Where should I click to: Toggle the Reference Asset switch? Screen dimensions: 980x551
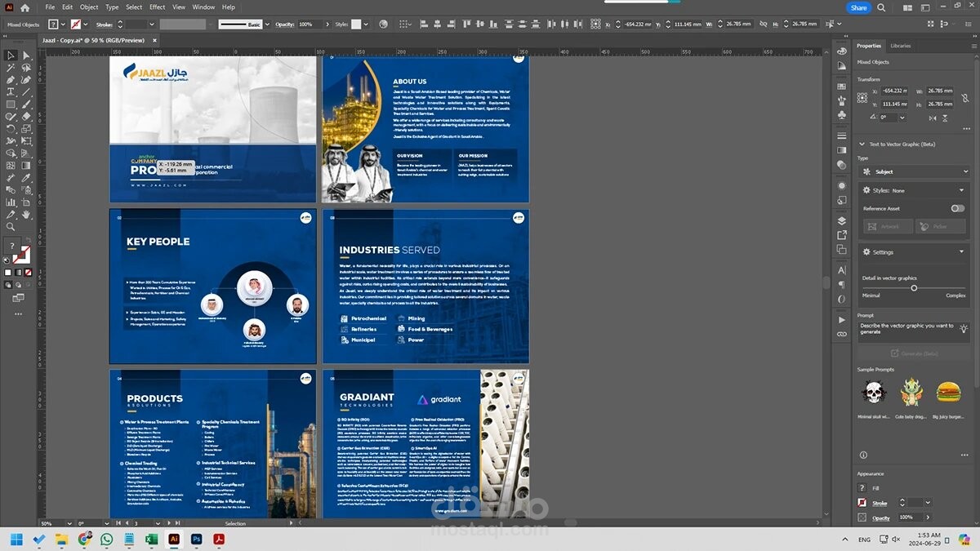pos(957,208)
